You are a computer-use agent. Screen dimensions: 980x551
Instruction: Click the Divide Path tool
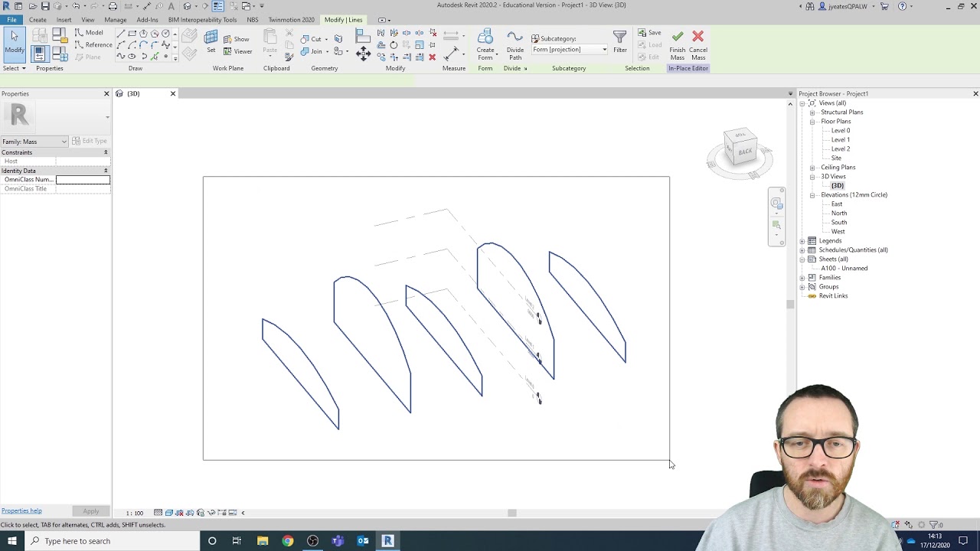pos(515,45)
